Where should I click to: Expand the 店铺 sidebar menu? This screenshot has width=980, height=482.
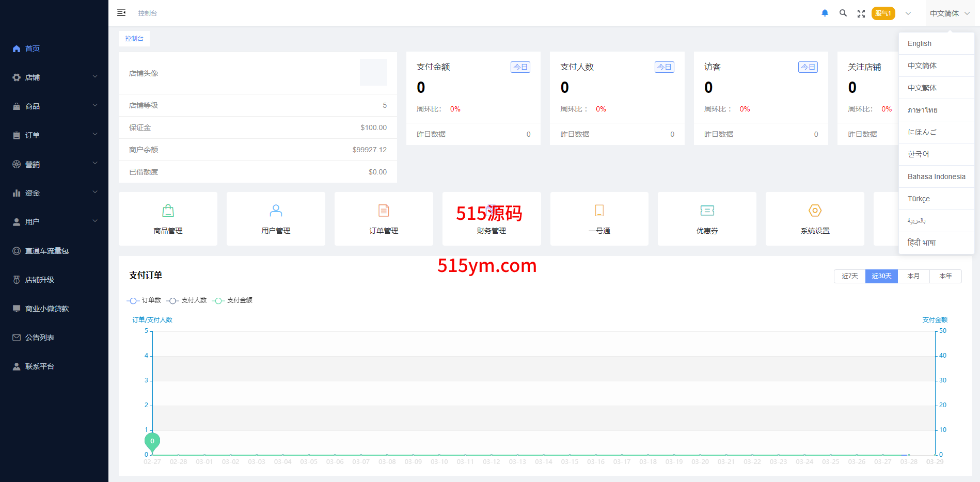(x=54, y=77)
